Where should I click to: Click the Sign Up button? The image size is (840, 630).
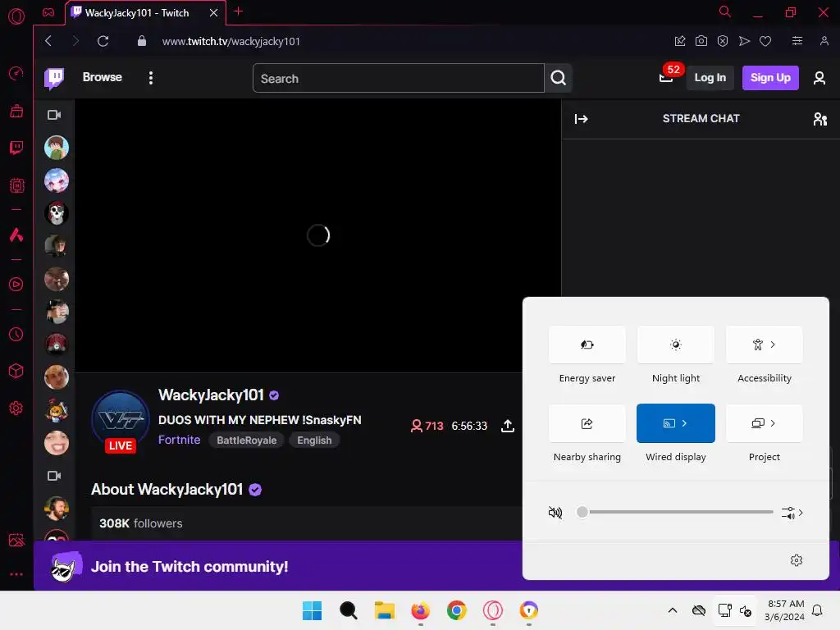tap(770, 78)
